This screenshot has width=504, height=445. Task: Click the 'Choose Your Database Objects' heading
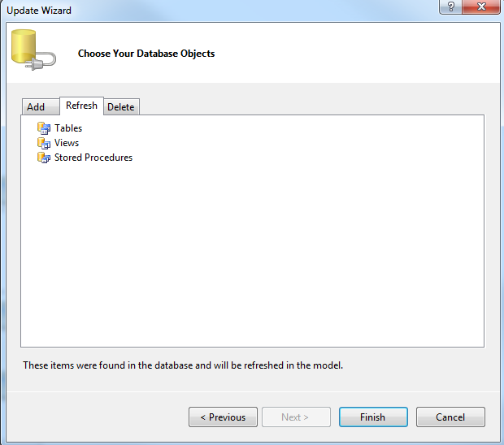pos(146,54)
